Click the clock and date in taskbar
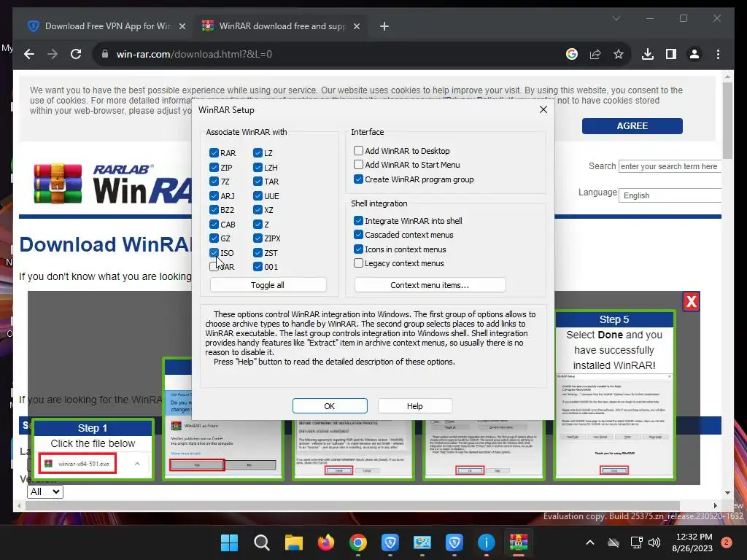The image size is (747, 560). click(694, 542)
